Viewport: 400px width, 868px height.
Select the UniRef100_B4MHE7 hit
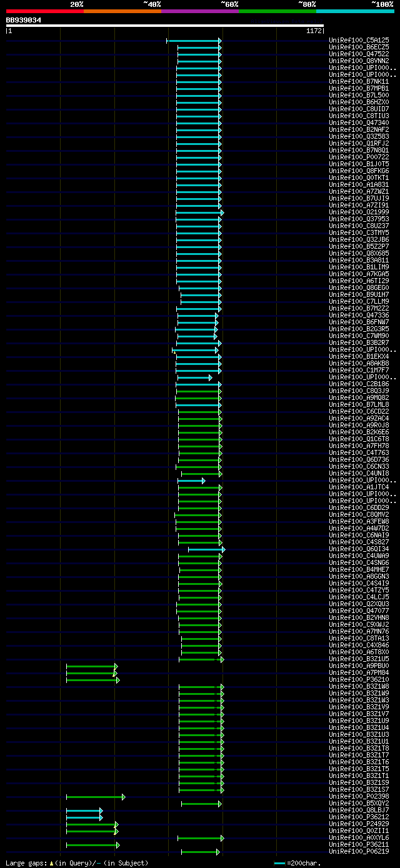click(x=359, y=569)
